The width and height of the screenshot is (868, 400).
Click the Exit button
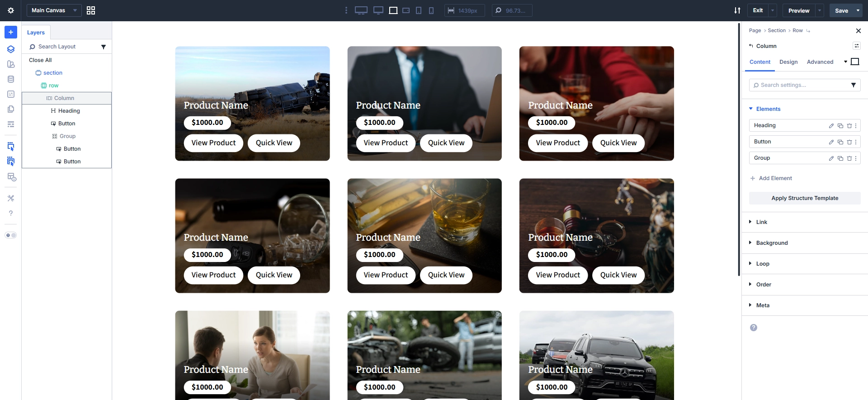coord(758,10)
